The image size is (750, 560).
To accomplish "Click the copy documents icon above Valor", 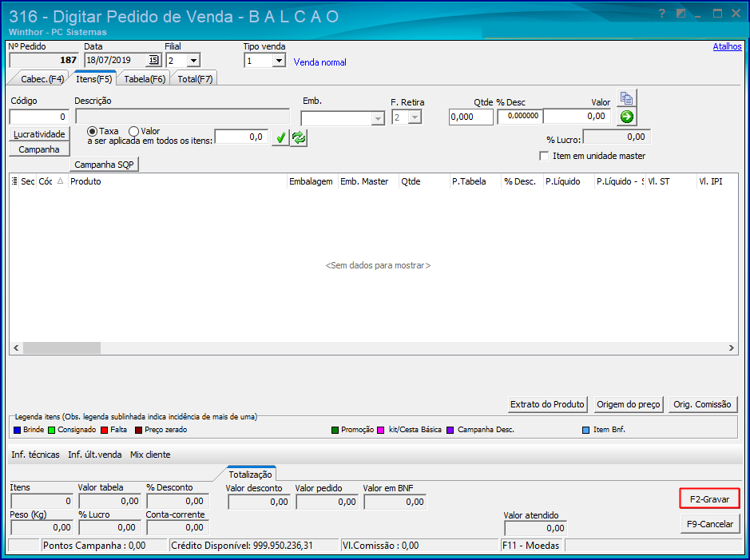I will coord(626,98).
